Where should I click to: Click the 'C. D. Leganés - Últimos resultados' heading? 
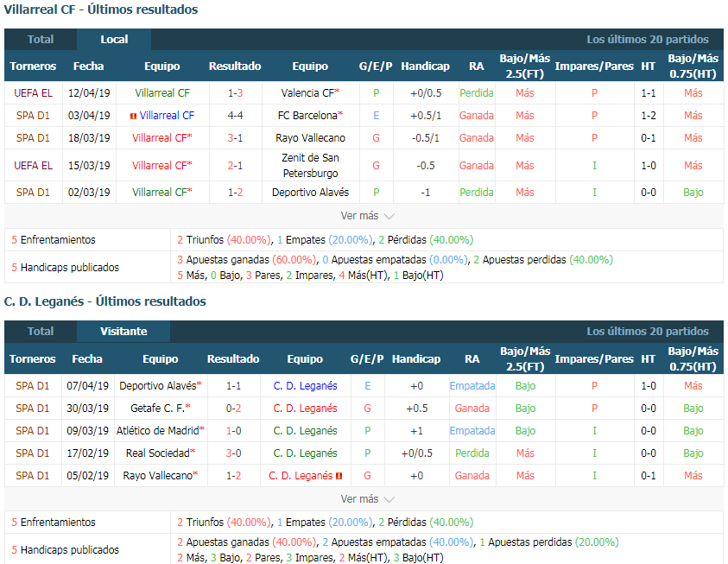[x=105, y=301]
